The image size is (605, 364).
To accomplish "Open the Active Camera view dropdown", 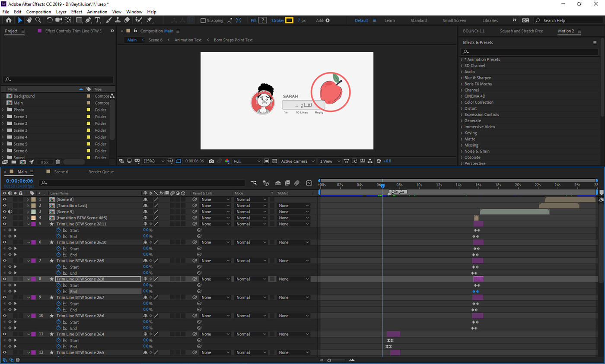I will [x=297, y=161].
